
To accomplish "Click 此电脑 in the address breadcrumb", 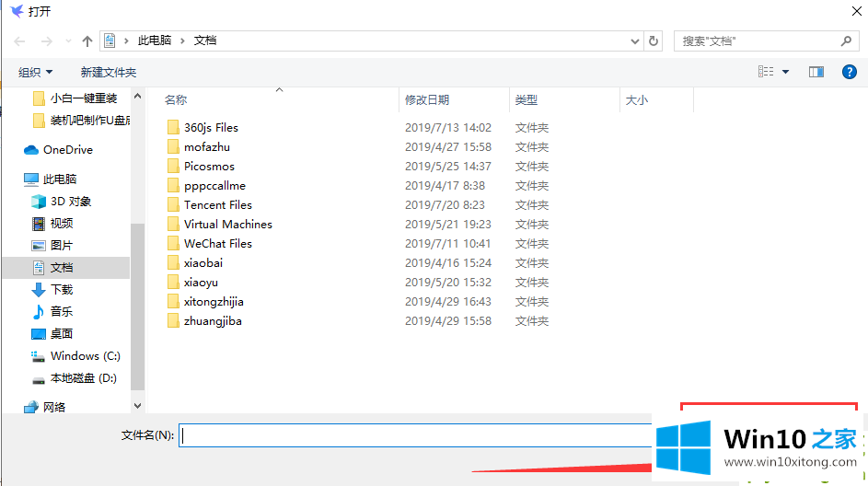I will (x=154, y=41).
